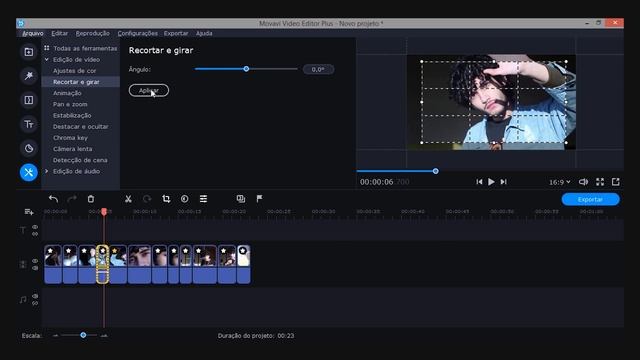Viewport: 640px width, 360px height.
Task: Expand the Edição de áudio group
Action: (x=47, y=171)
